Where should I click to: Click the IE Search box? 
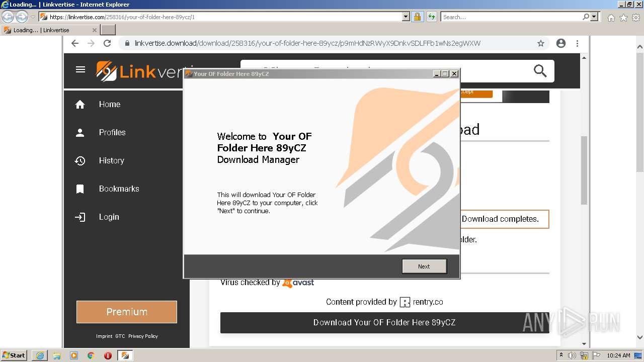[511, 17]
